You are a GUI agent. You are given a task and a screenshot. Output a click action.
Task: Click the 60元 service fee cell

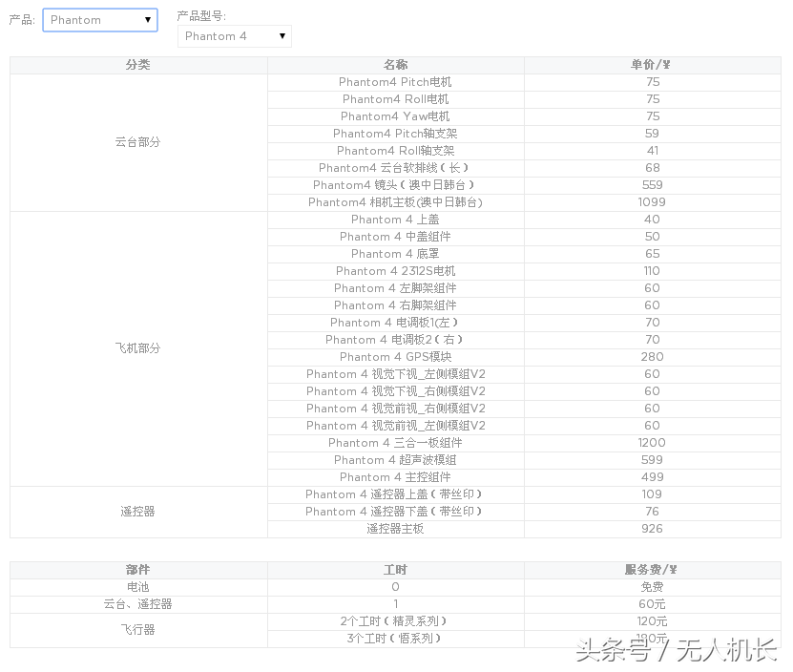pyautogui.click(x=653, y=604)
